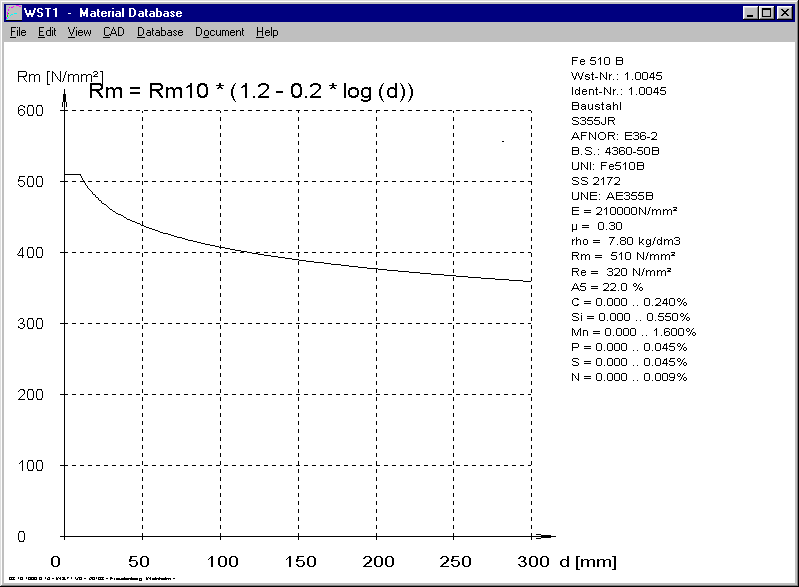Open the View menu
Viewport: 799px width, 587px height.
pos(79,32)
